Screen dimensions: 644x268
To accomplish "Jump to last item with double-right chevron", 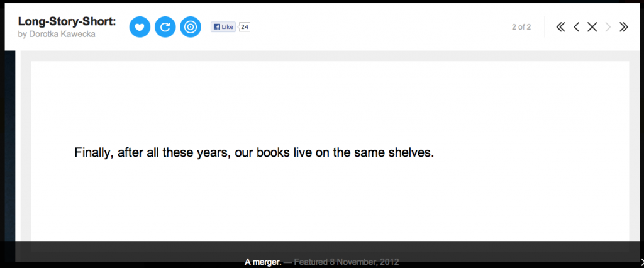I will [623, 27].
